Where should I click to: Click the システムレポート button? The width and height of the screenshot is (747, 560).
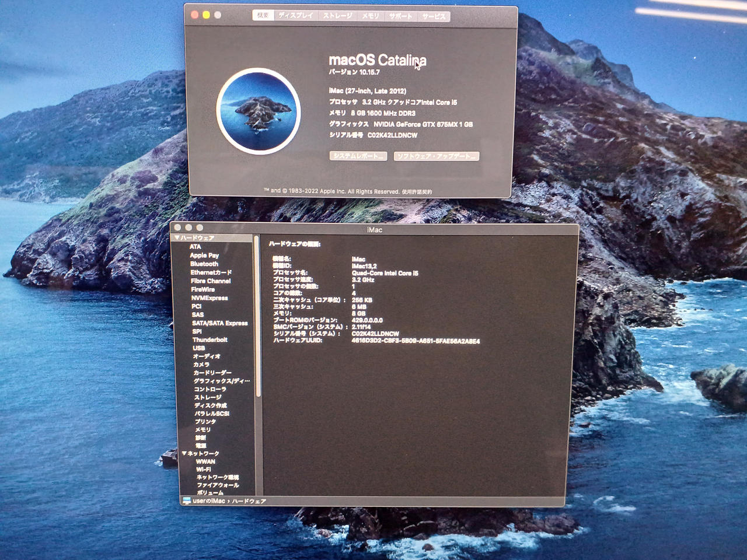(358, 156)
